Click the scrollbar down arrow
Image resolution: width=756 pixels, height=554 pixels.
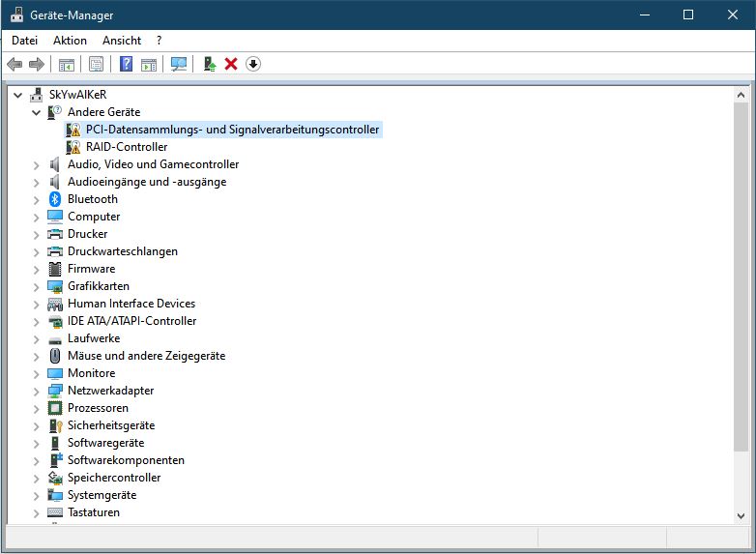click(x=741, y=516)
